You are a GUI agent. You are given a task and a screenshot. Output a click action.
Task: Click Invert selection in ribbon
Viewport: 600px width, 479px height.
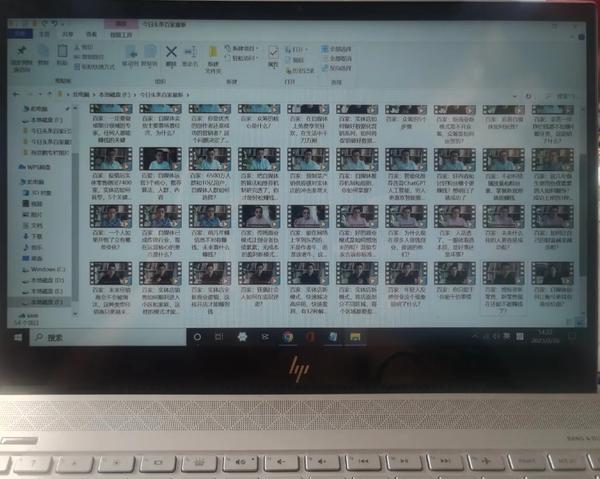coord(336,68)
